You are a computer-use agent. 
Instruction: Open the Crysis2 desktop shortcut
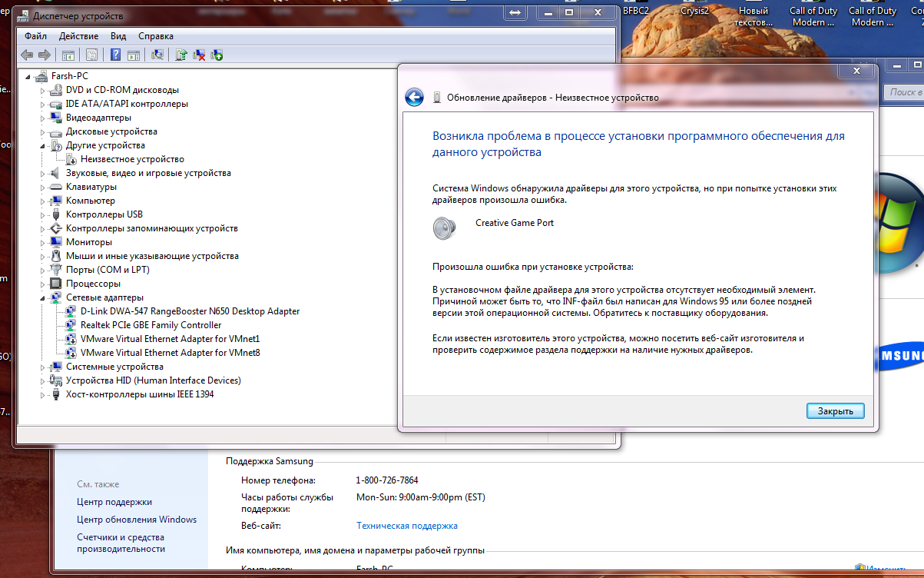(694, 11)
